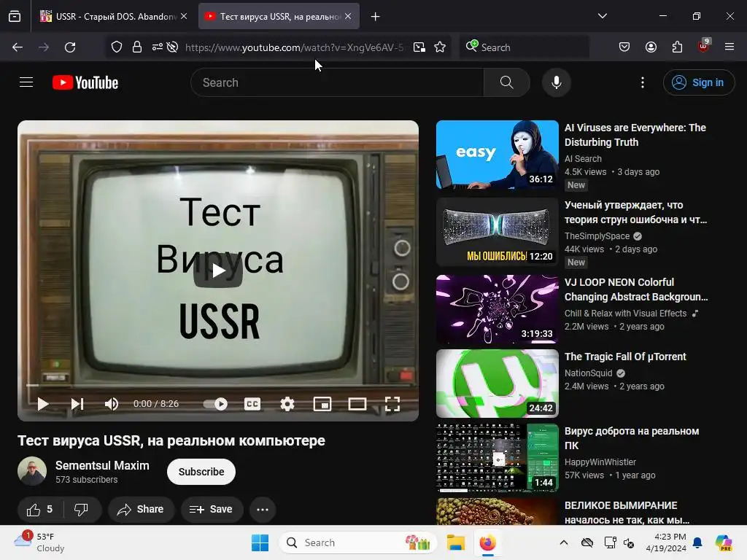747x560 pixels.
Task: Click the video progress bar
Action: [x=217, y=385]
